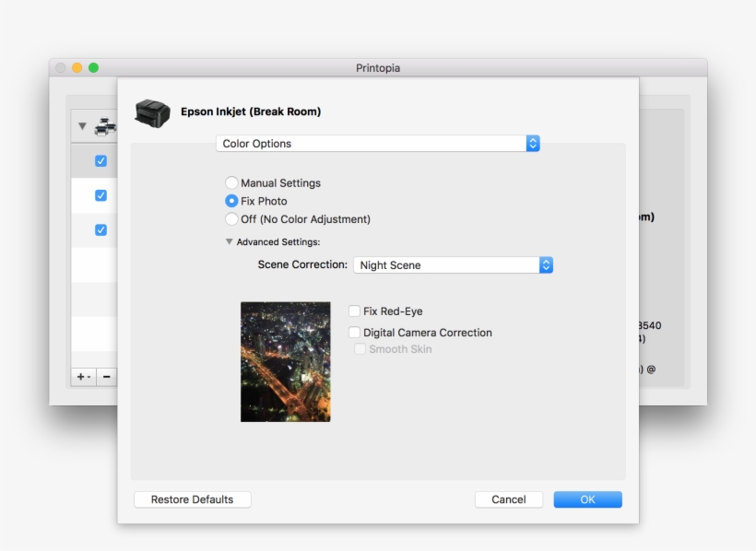Click the Restore Defaults button
Viewport: 756px width, 551px height.
tap(193, 499)
